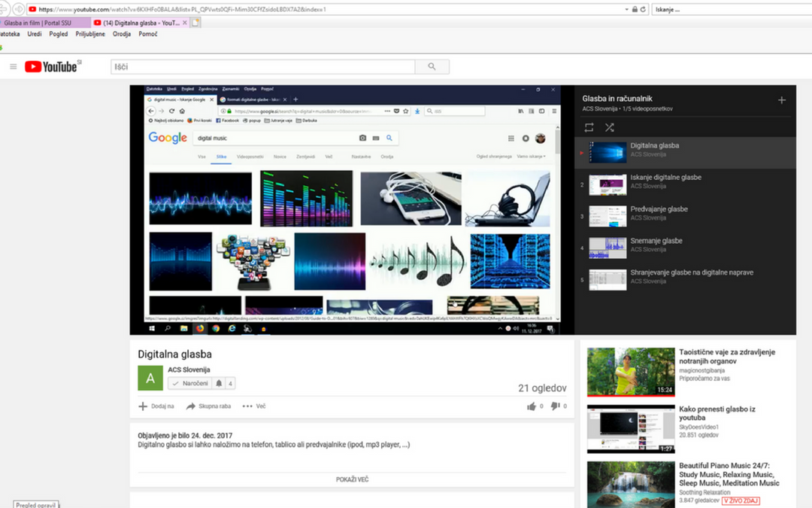The image size is (812, 508).
Task: Click the notification bell next to Naročeni
Action: click(x=219, y=383)
